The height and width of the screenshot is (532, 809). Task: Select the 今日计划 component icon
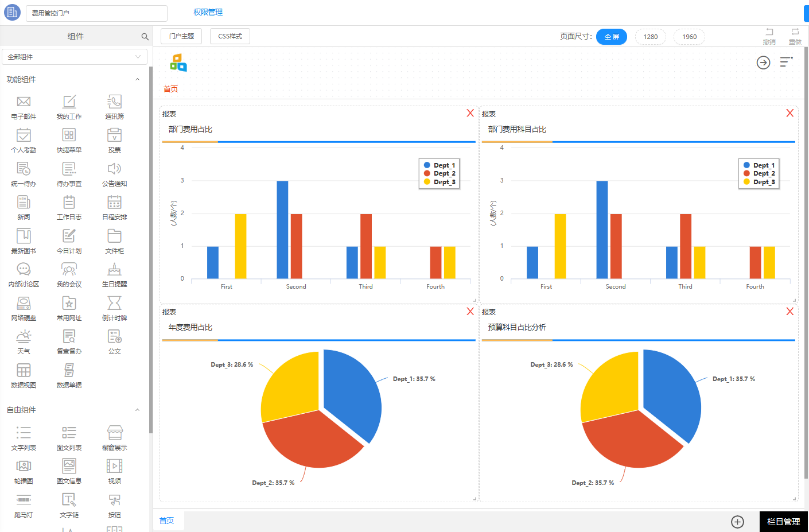69,236
